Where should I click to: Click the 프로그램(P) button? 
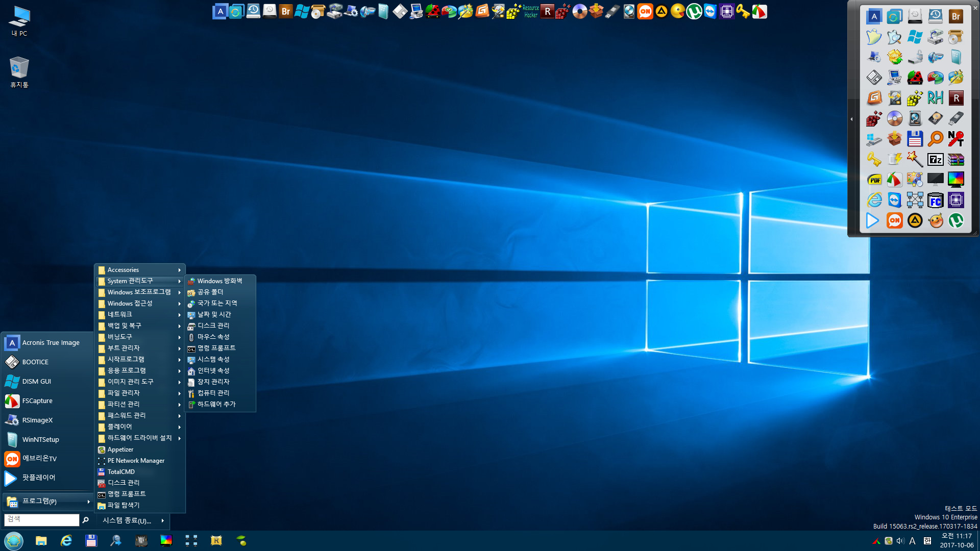pyautogui.click(x=47, y=502)
